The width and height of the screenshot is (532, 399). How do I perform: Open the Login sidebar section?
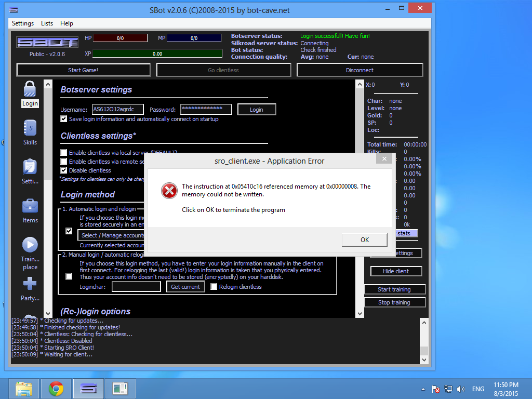pyautogui.click(x=30, y=95)
